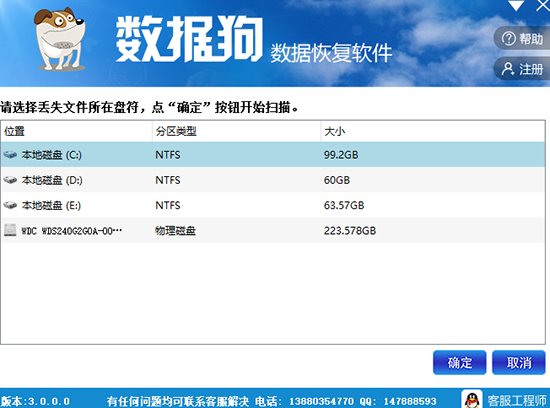Click the QQ penguin icon in the status bar
The image size is (550, 408).
point(472,400)
